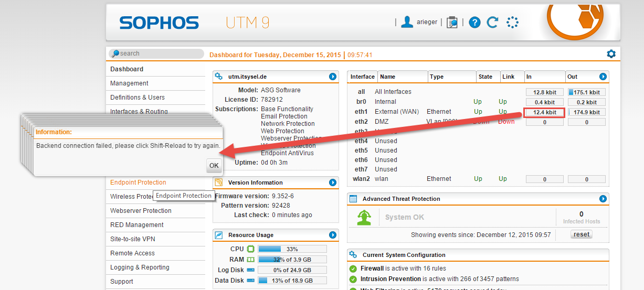Click the Data Disk drive icon

point(251,281)
